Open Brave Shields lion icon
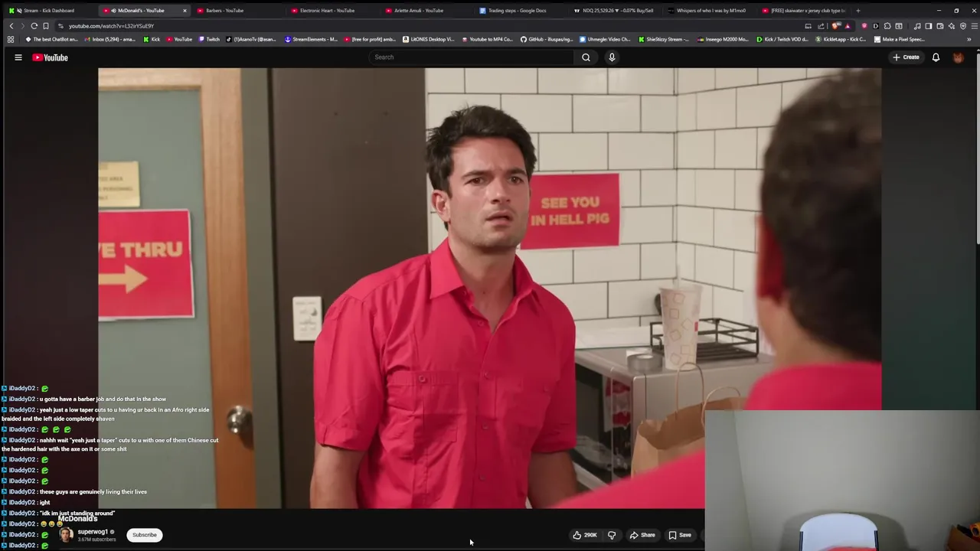The image size is (980, 551). click(835, 26)
